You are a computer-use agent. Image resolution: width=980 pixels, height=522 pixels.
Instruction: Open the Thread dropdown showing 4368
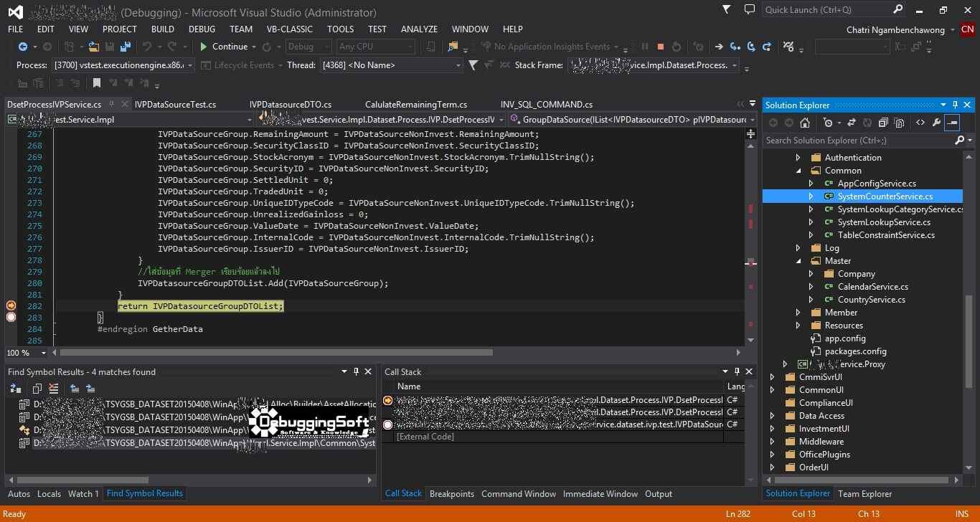click(458, 65)
